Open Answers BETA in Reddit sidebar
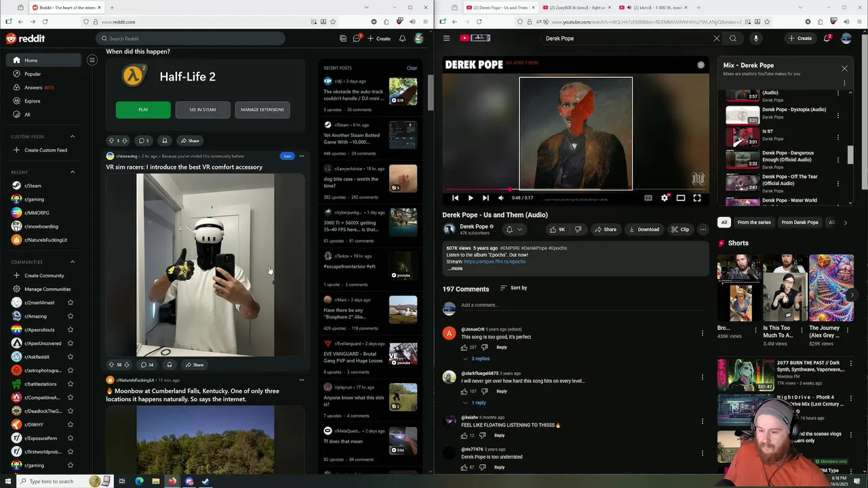The image size is (868, 488). 45,87
